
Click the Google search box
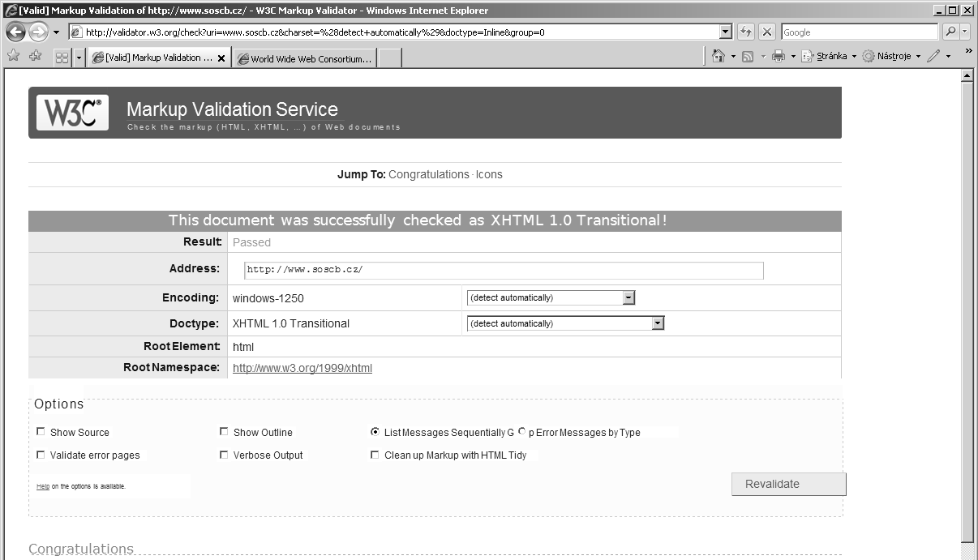[860, 32]
